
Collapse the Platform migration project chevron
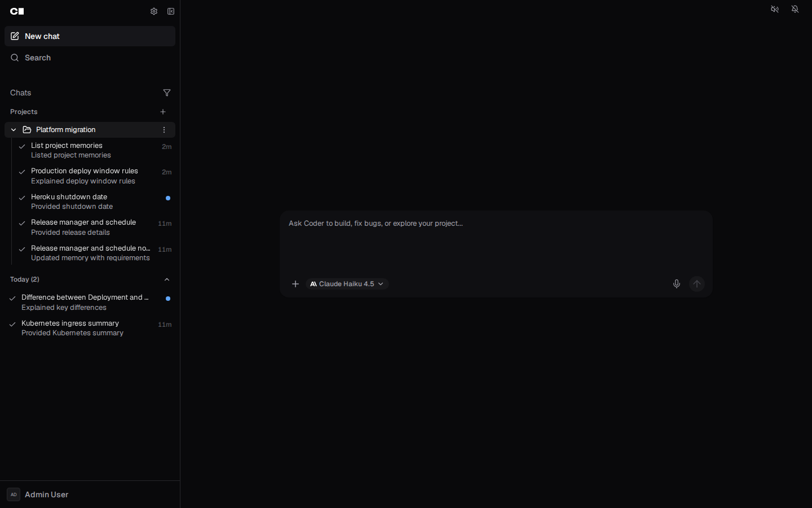click(x=14, y=130)
